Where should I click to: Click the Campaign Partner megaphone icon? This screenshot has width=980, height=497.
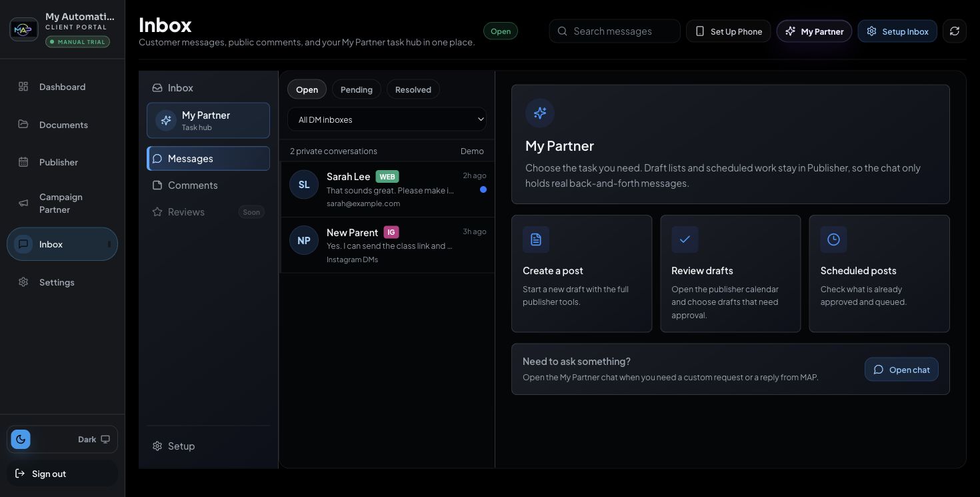point(23,203)
